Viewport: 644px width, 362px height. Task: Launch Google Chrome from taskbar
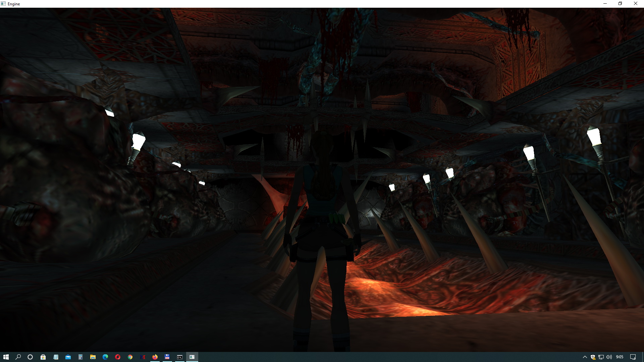tap(130, 357)
